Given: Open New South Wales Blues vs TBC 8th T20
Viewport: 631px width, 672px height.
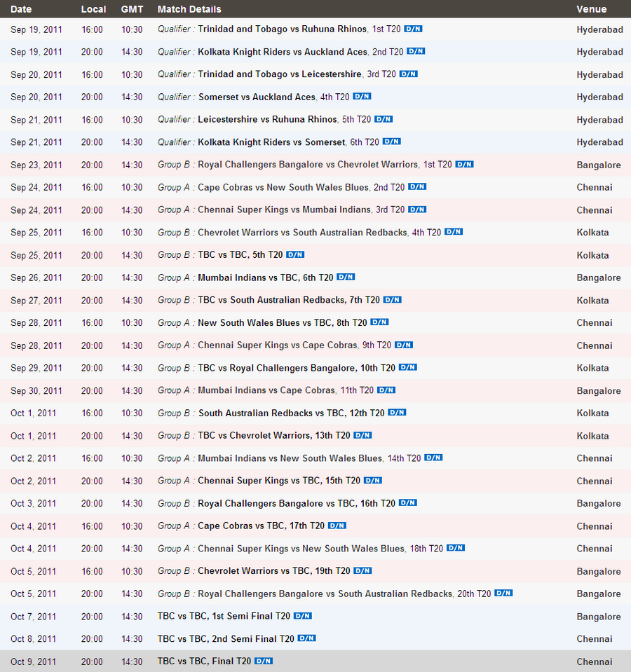Looking at the screenshot, I should 283,322.
